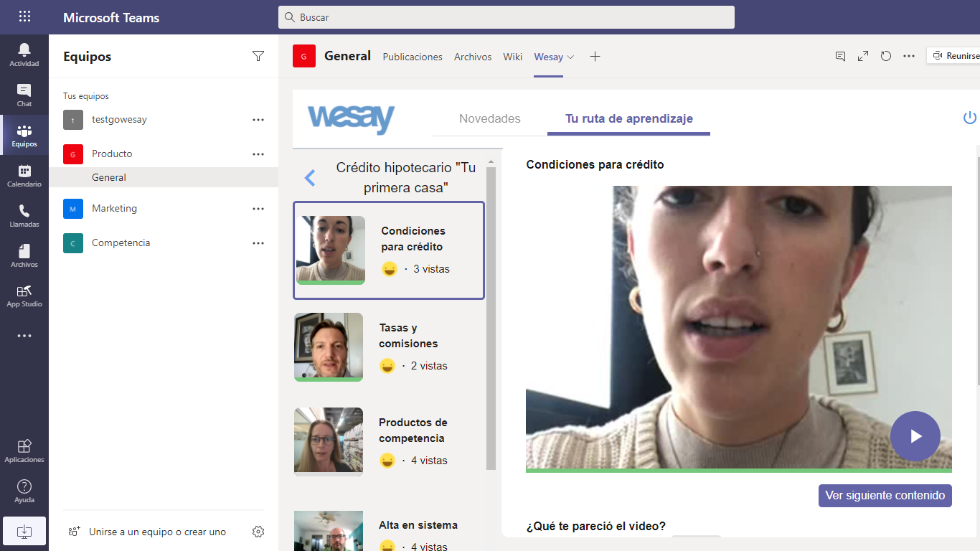
Task: Open Condiciones para crédito lesson card
Action: tap(389, 250)
